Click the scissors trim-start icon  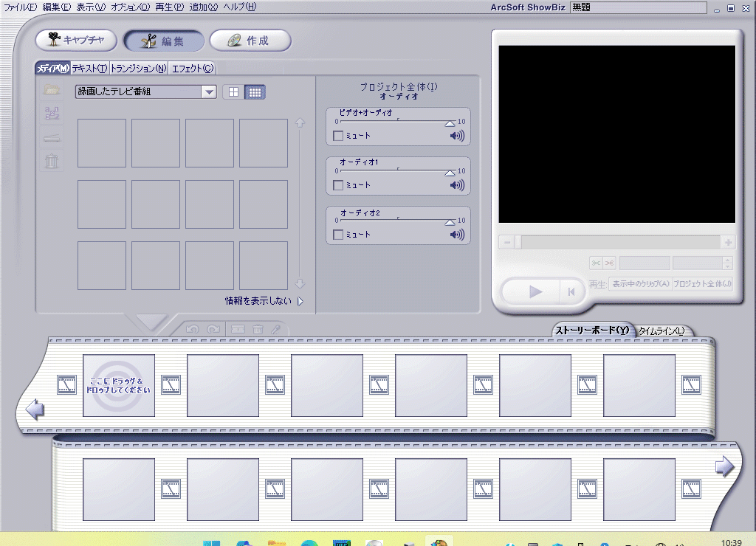pos(596,263)
